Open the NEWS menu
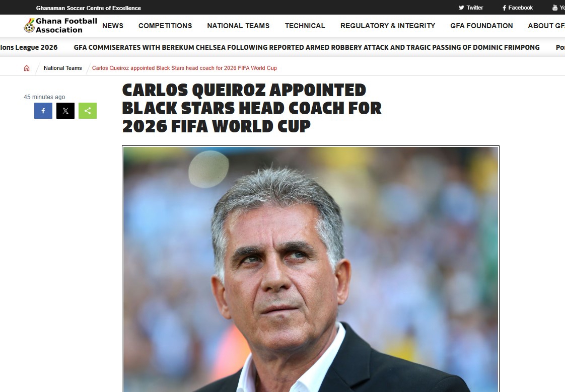The height and width of the screenshot is (392, 565). [113, 26]
